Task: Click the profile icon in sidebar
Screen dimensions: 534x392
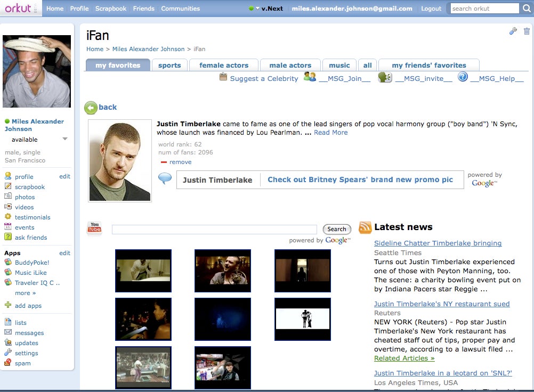Action: [8, 176]
